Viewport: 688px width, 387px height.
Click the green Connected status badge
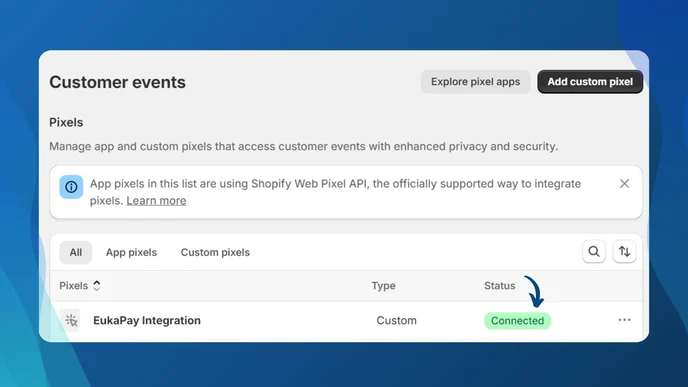pos(517,321)
